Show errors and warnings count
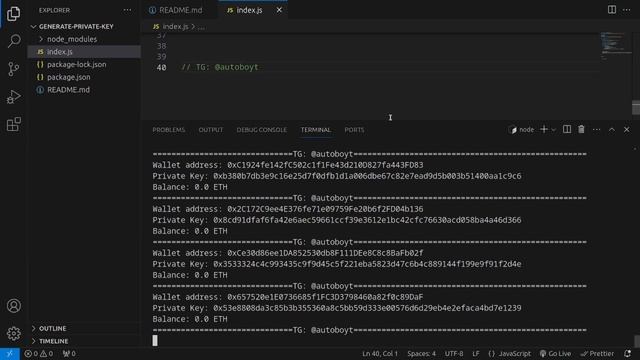The height and width of the screenshot is (360, 640). pyautogui.click(x=39, y=354)
